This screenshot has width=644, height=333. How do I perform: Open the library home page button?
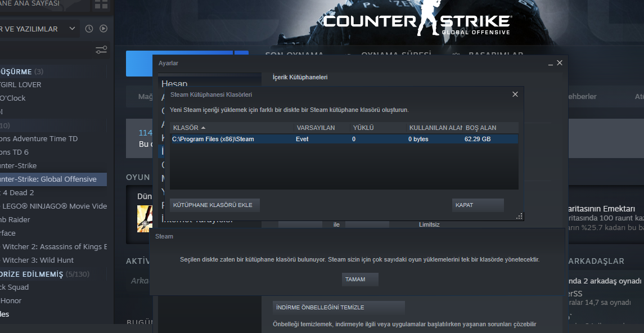tap(44, 4)
